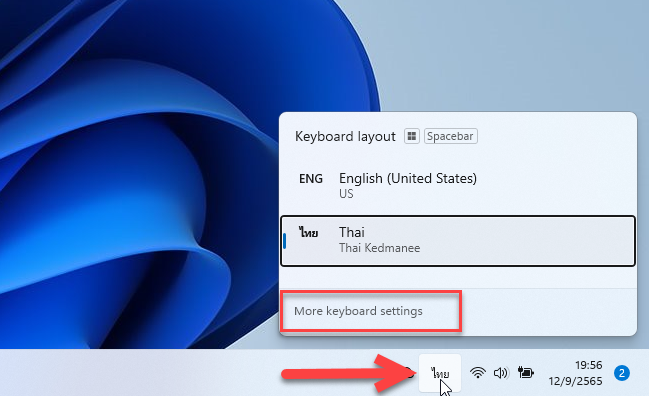This screenshot has width=649, height=396.
Task: Click the Windows logo key icon in the header
Action: (x=411, y=136)
